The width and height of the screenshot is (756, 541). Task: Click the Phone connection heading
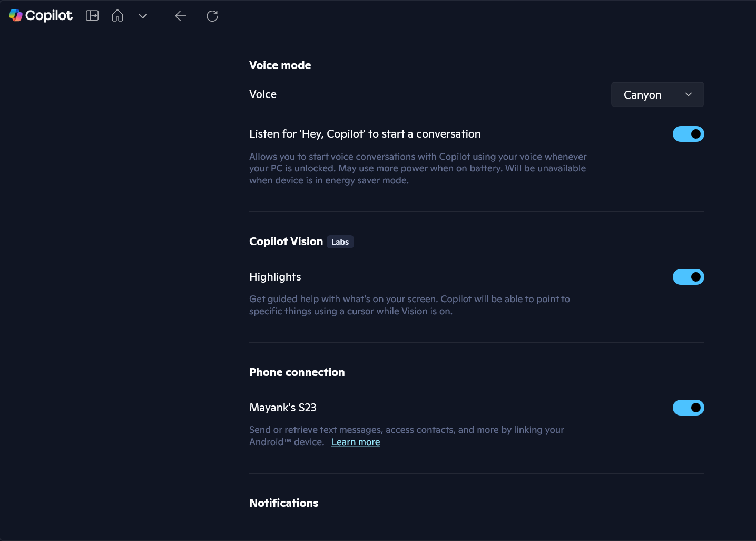point(297,372)
